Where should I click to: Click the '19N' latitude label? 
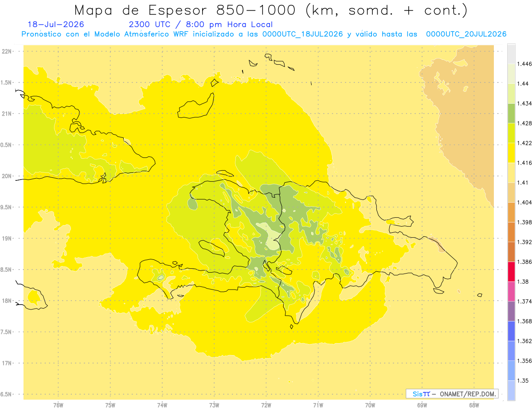tap(8, 239)
